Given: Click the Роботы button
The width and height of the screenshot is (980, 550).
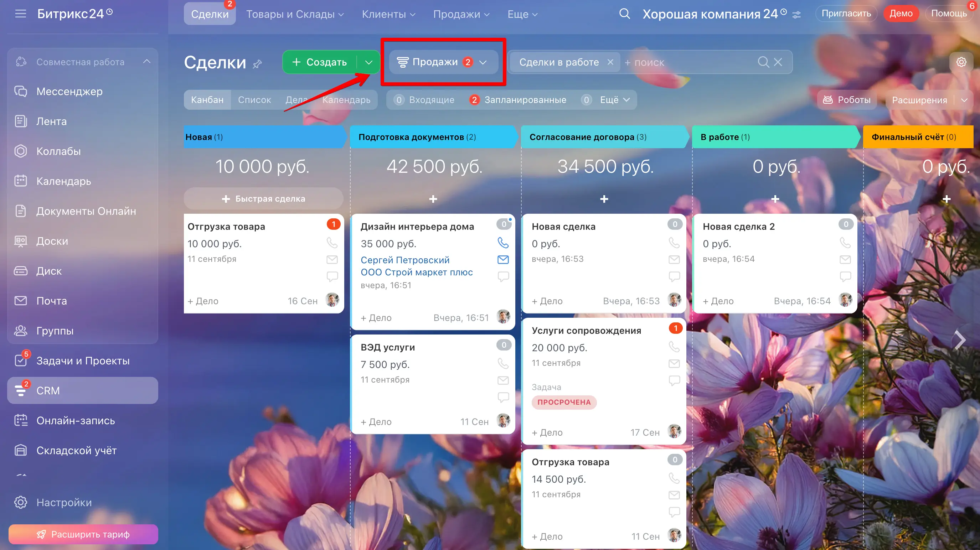Looking at the screenshot, I should (846, 100).
